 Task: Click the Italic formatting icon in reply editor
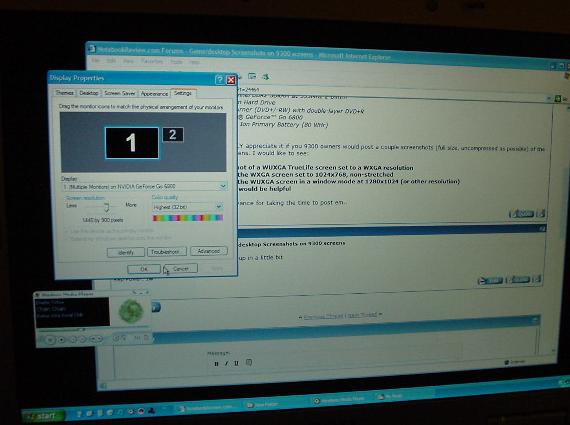226,363
